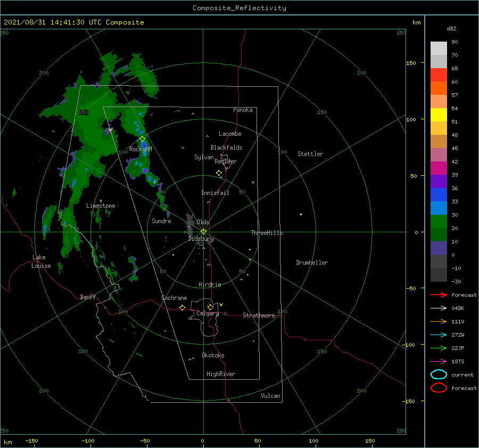Click the yellow diamond marker near RockyMH
The height and width of the screenshot is (448, 479).
point(142,139)
